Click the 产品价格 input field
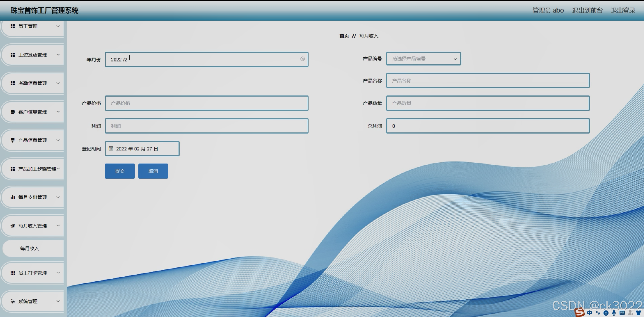Image resolution: width=644 pixels, height=317 pixels. (x=207, y=103)
